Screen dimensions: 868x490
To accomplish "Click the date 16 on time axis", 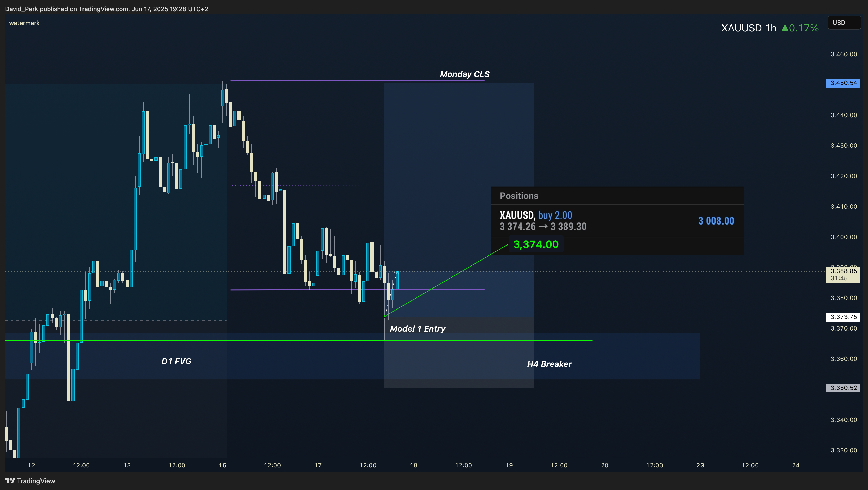I will click(x=222, y=465).
